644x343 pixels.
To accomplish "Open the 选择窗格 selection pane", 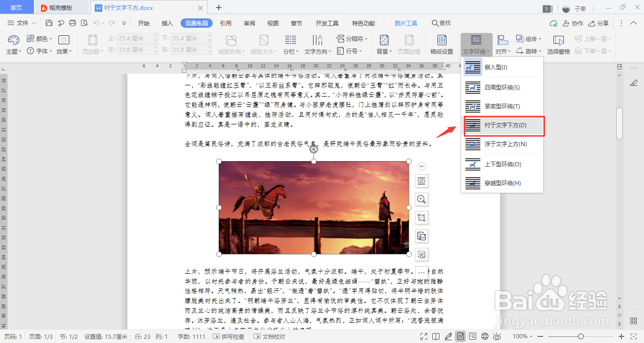I will pos(559,45).
